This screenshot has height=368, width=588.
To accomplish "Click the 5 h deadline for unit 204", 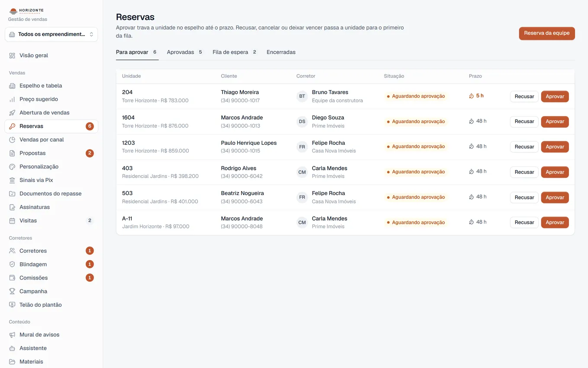I will [x=476, y=96].
